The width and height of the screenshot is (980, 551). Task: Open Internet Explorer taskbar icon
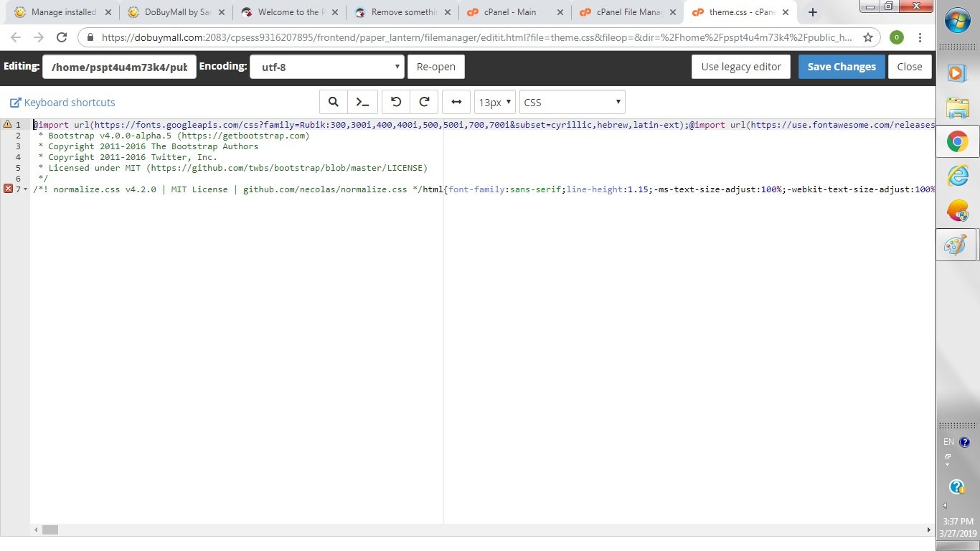[x=957, y=176]
